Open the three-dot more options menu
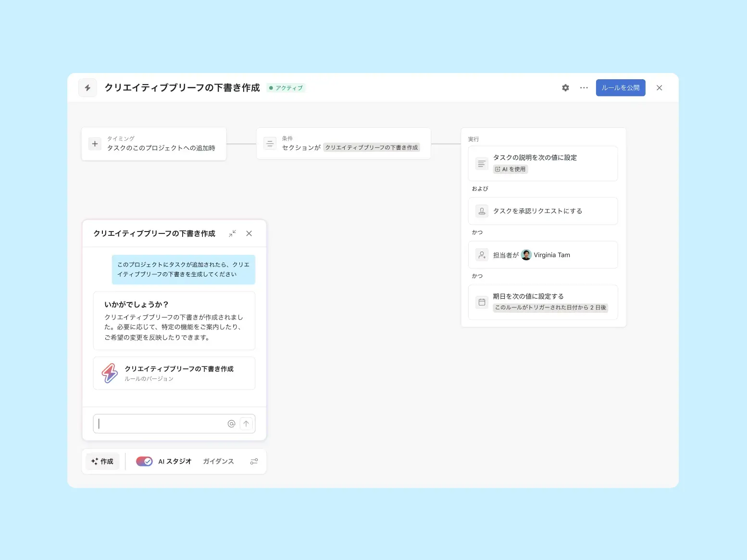This screenshot has width=747, height=560. click(x=584, y=88)
